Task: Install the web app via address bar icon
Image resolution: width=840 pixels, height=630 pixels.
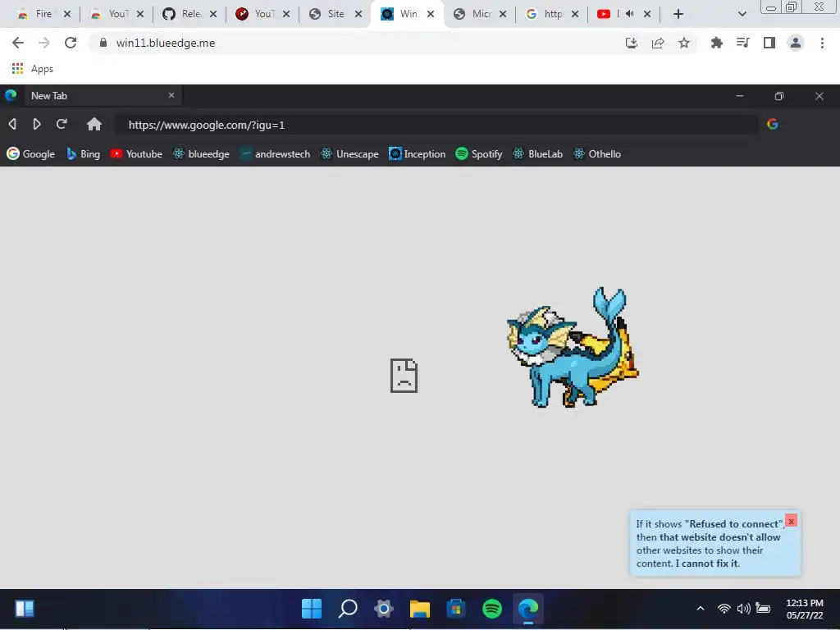Action: tap(632, 43)
